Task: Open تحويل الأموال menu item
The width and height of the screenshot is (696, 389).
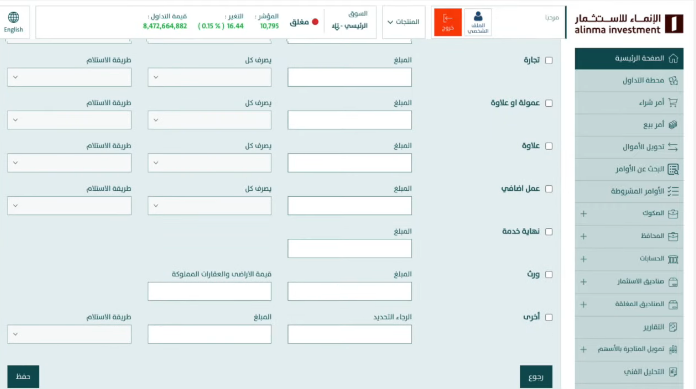Action: (629, 147)
